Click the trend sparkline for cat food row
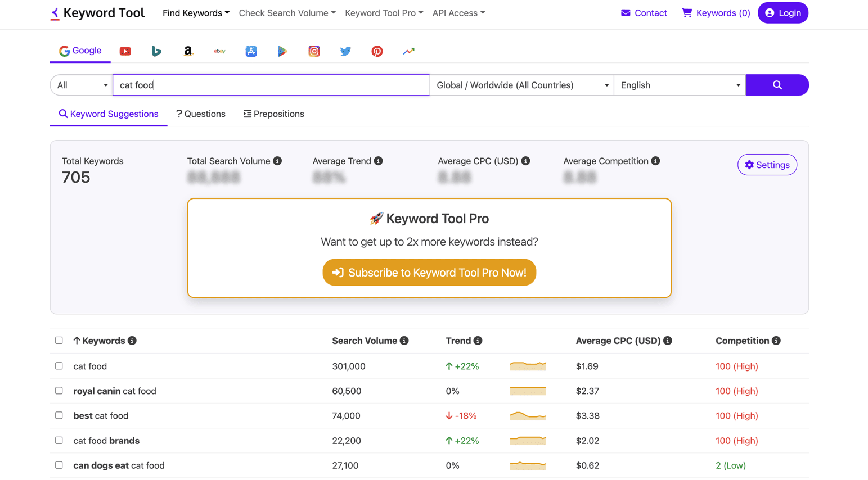 (x=528, y=366)
